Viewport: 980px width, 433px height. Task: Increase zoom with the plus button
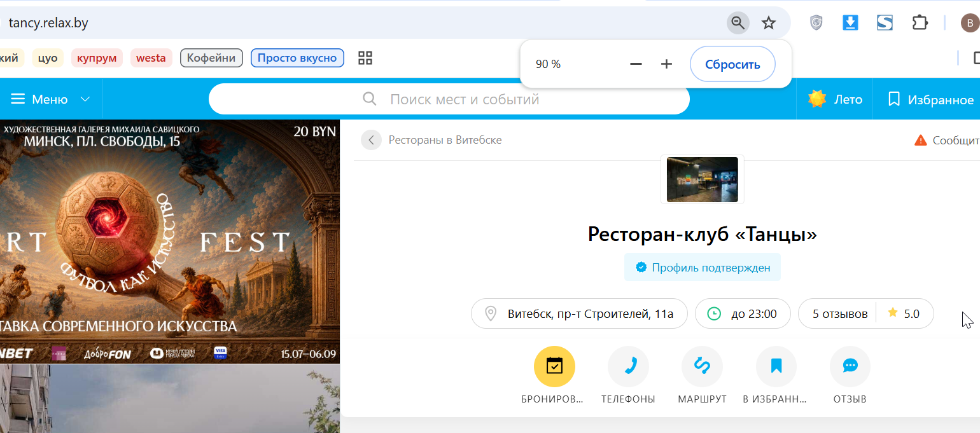pos(666,64)
